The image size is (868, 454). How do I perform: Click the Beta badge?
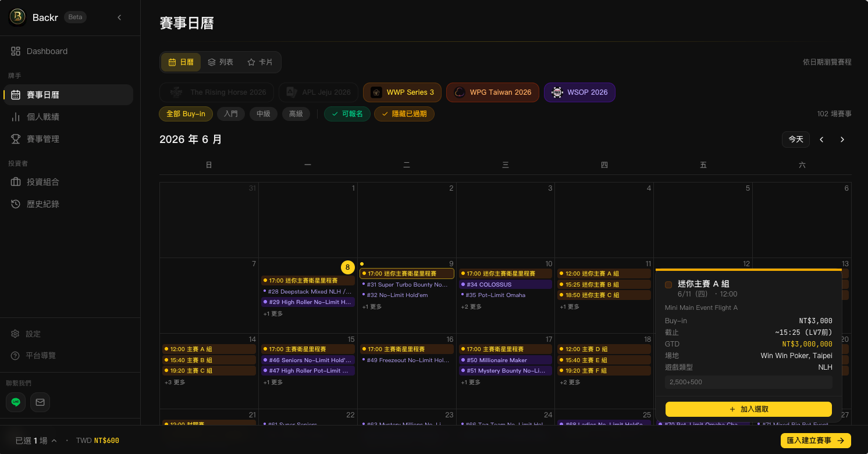tap(76, 17)
